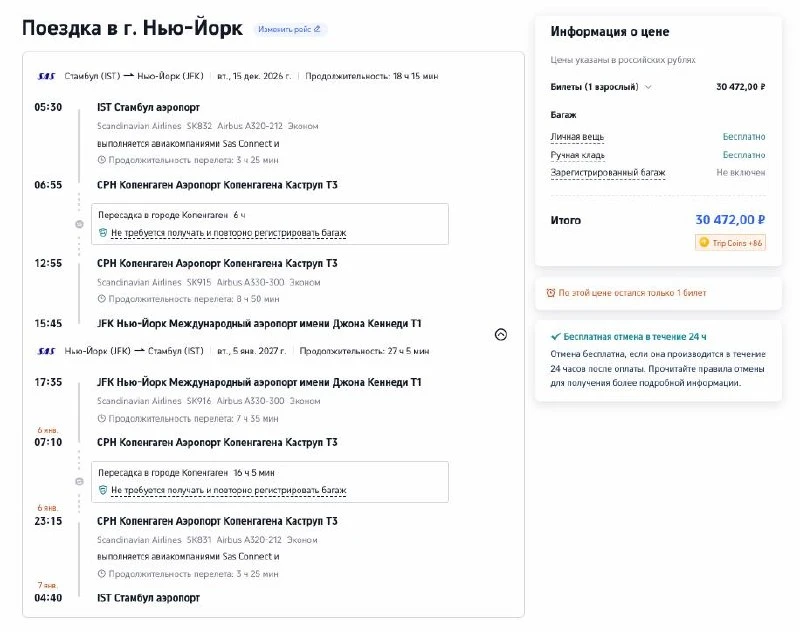The width and height of the screenshot is (800, 632).
Task: Open the first Copenhagen baggage re-check notice
Action: 229,233
